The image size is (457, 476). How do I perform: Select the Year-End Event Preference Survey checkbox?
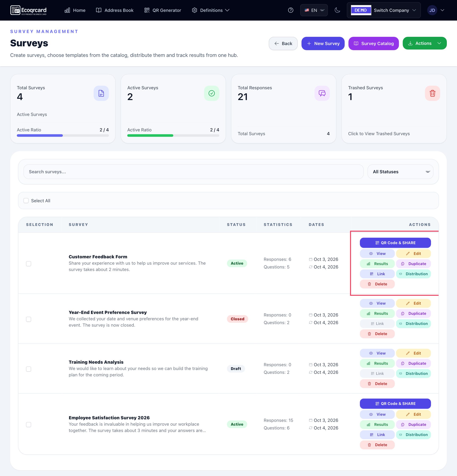click(x=29, y=319)
